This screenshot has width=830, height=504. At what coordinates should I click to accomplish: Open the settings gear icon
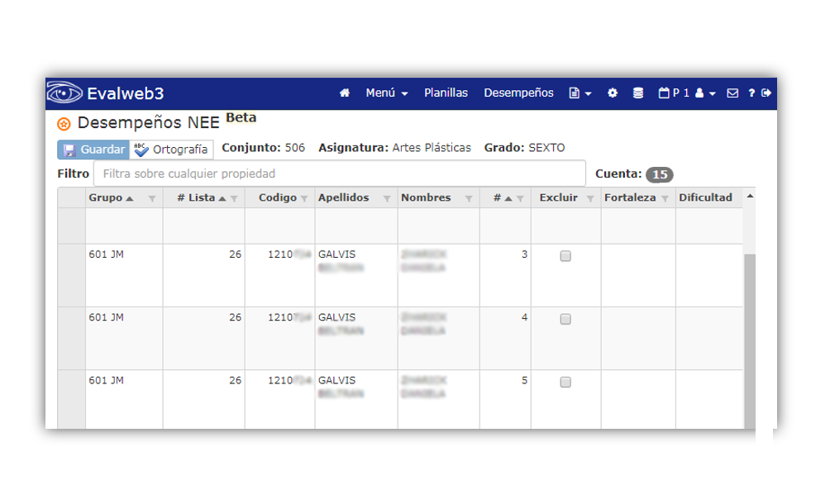coord(613,93)
